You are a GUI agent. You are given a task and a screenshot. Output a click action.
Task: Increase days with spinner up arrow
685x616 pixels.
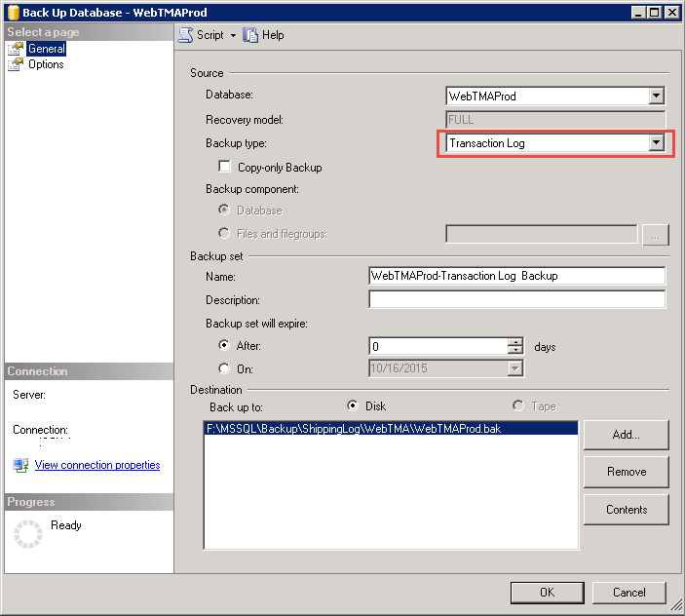[515, 342]
